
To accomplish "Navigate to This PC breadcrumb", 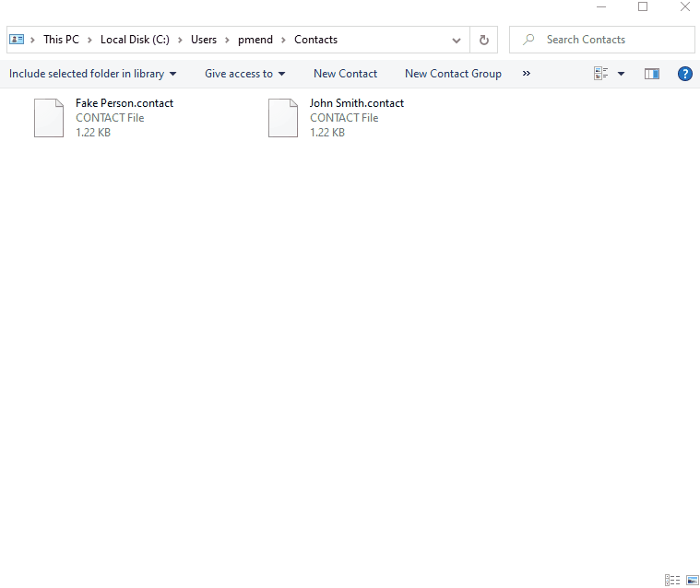I will pos(61,40).
